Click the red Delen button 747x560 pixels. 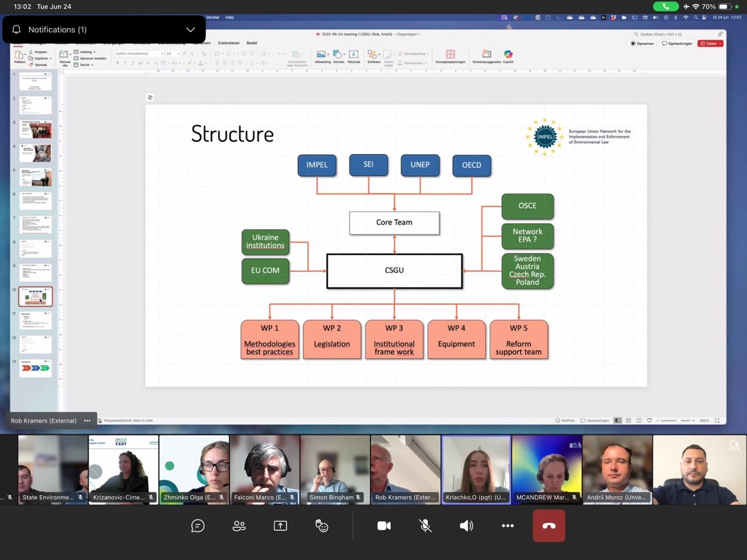point(711,43)
